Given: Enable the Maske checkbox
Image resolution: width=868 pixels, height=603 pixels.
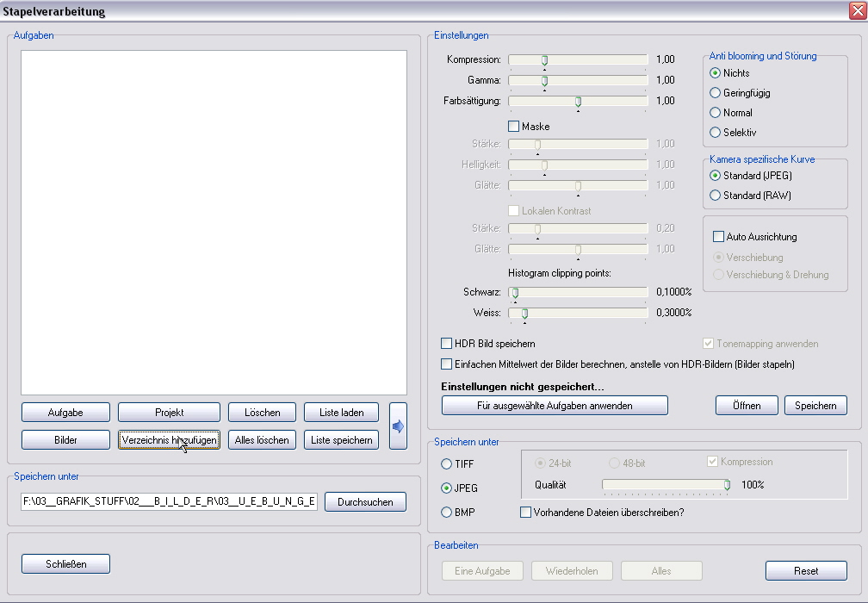Looking at the screenshot, I should 514,127.
